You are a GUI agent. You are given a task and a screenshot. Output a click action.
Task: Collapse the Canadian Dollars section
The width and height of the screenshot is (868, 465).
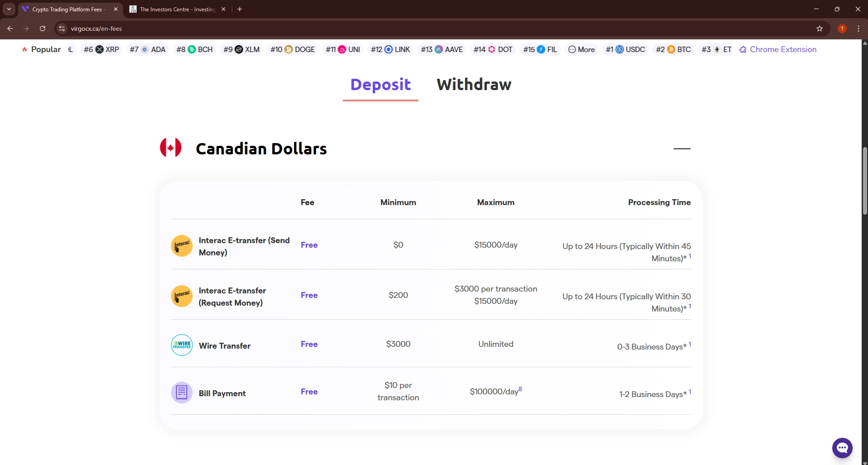(682, 149)
